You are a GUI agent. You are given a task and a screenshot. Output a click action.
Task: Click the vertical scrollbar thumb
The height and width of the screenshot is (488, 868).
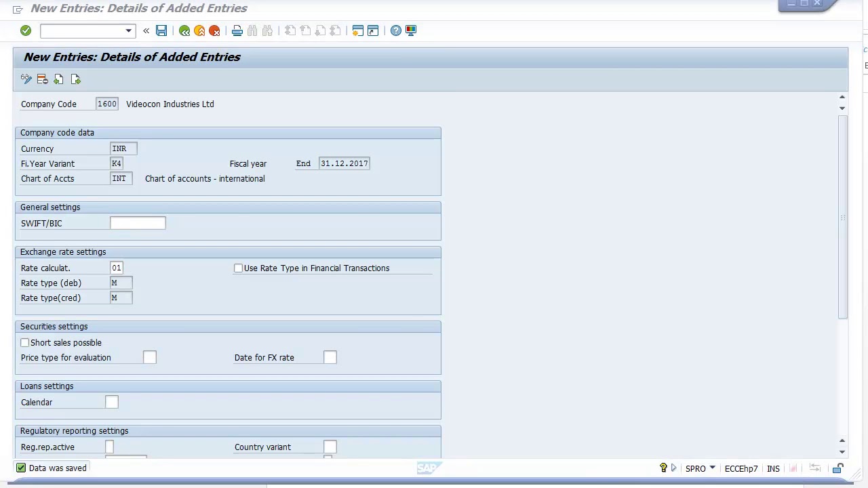(x=842, y=217)
